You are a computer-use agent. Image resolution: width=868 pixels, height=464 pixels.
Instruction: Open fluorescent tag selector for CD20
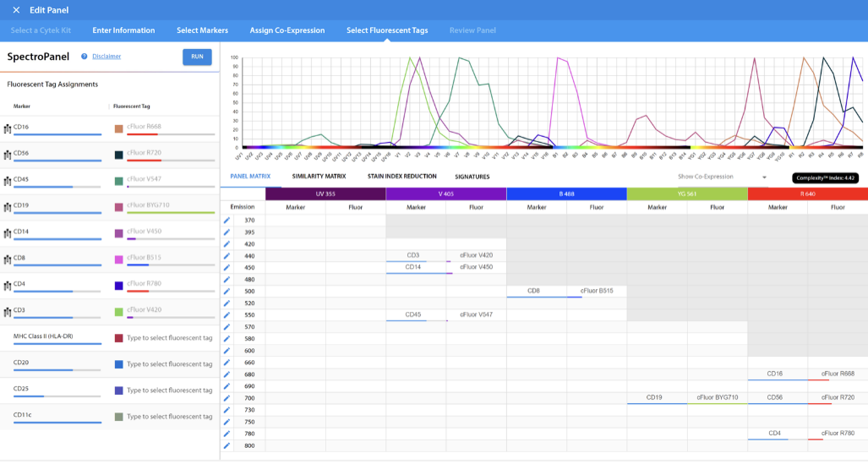[x=169, y=364]
